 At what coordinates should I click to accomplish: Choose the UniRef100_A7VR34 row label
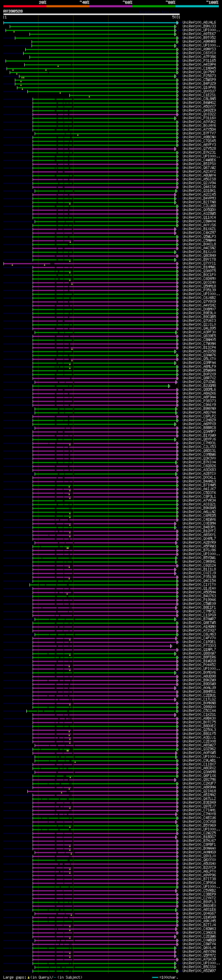pyautogui.click(x=199, y=500)
